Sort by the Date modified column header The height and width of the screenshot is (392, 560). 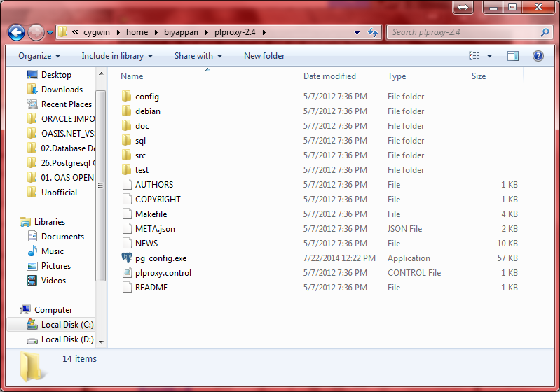pos(329,76)
